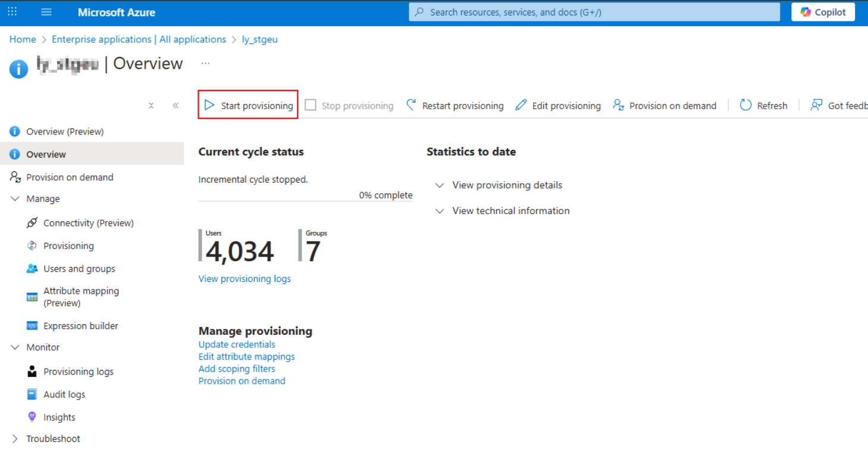Click the search resources input field
Image resolution: width=868 pixels, height=449 pixels.
[594, 12]
